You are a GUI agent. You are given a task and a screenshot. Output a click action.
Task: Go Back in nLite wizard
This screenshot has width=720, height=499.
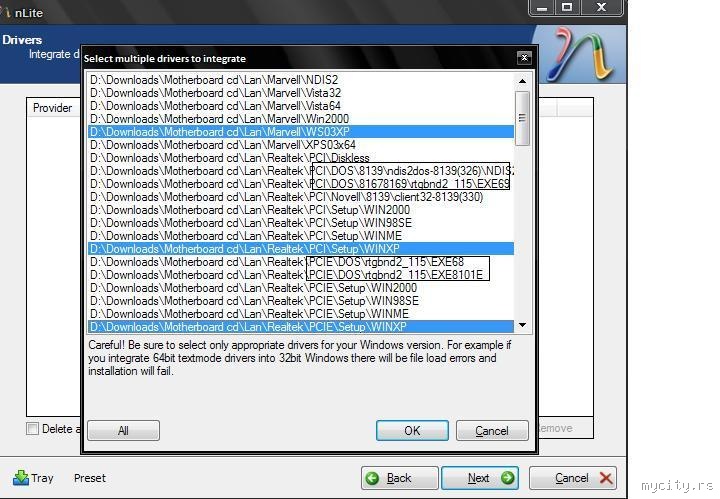[x=399, y=478]
